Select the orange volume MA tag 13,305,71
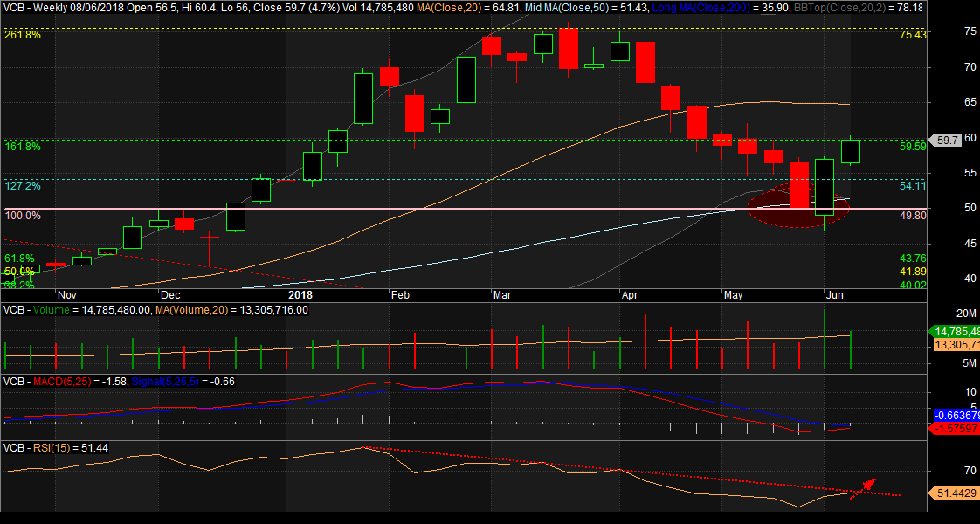Image resolution: width=980 pixels, height=524 pixels. 953,345
